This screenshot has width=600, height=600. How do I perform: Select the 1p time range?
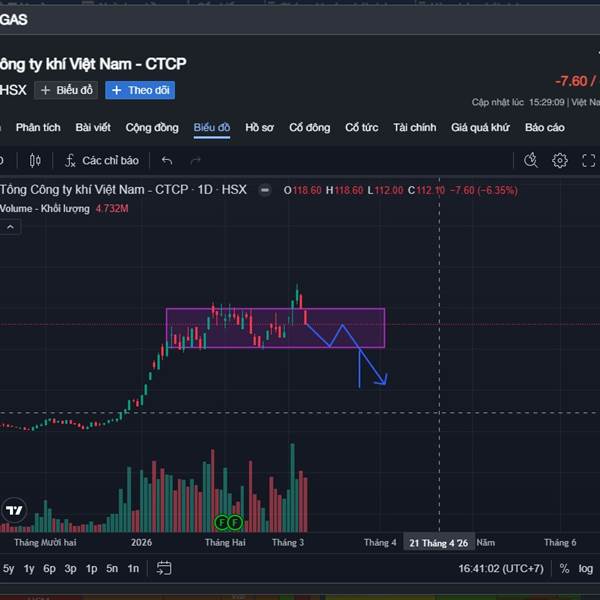click(x=91, y=569)
